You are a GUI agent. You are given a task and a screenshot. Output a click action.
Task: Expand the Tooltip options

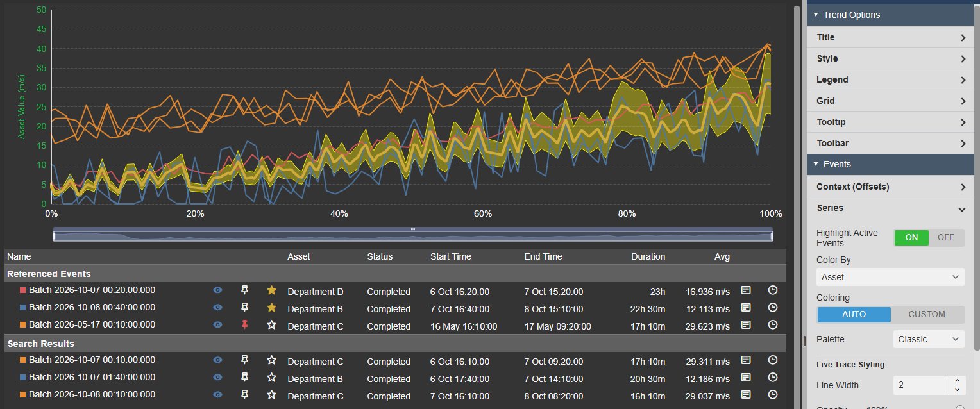click(x=891, y=122)
